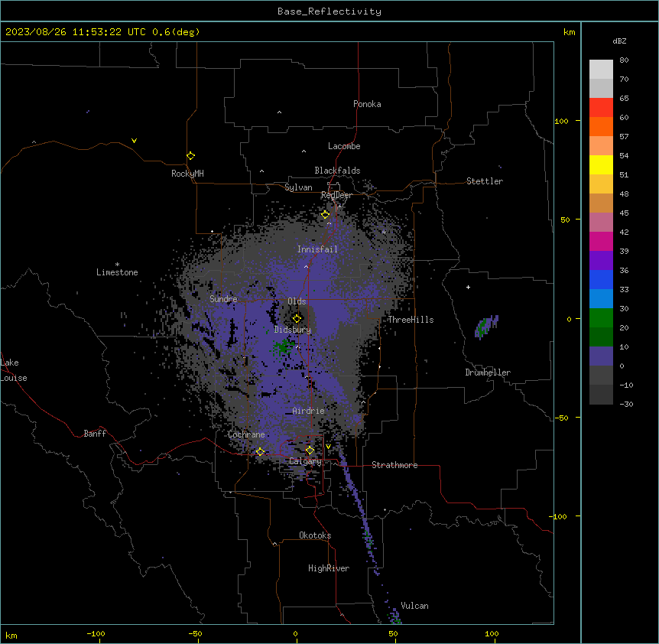Screen dimensions: 659x644
Task: Click the Banff label
Action: [95, 434]
